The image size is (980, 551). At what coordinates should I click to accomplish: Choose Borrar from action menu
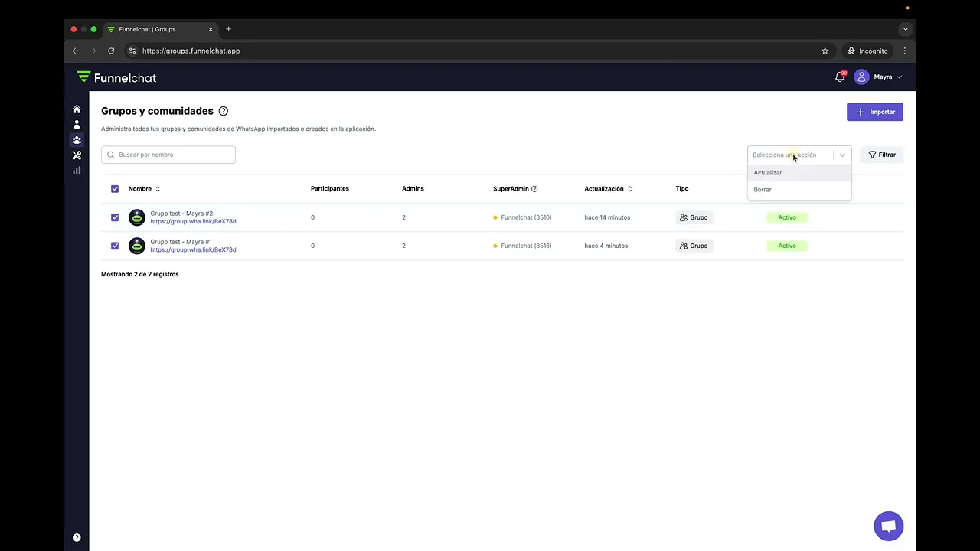click(x=799, y=189)
